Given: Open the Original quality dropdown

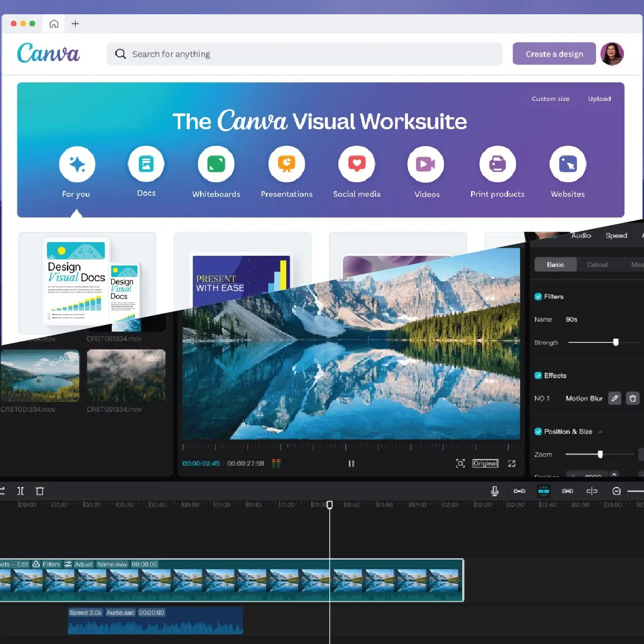Looking at the screenshot, I should tap(485, 463).
